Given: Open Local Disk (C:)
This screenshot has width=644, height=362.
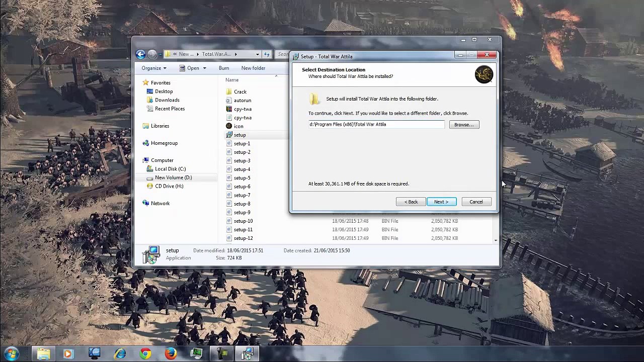Looking at the screenshot, I should [x=166, y=169].
